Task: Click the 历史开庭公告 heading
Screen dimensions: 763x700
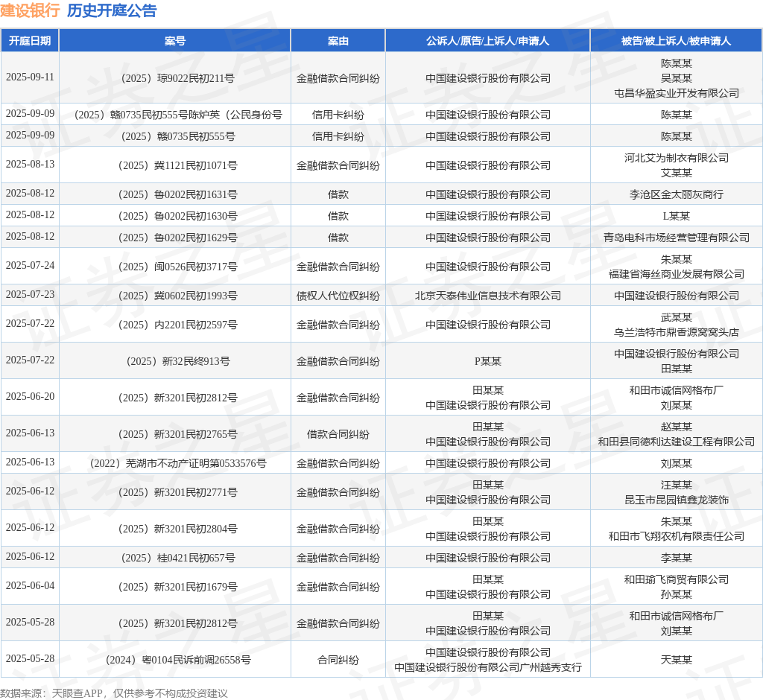Action: (112, 10)
